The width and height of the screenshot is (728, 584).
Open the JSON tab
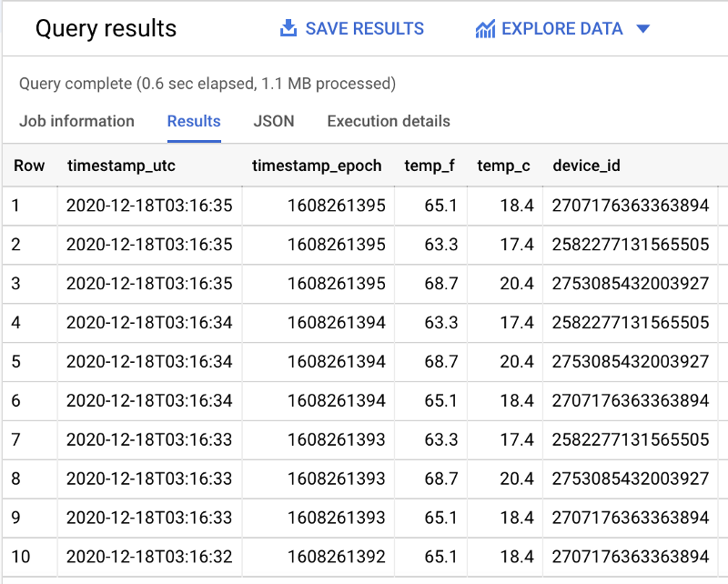[274, 121]
